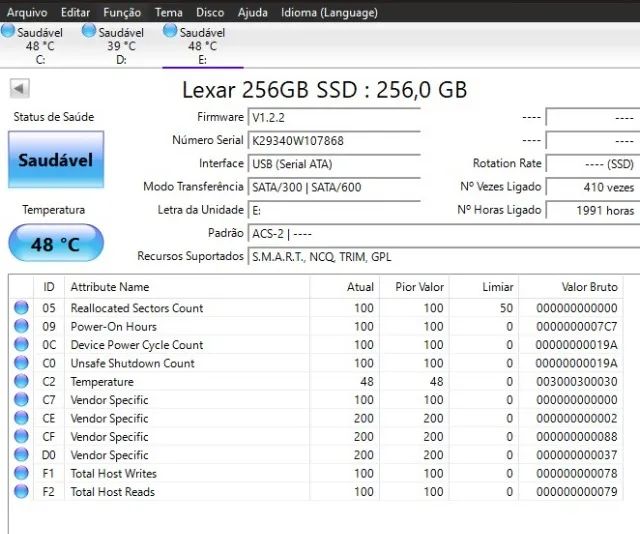Select the Total Host Writes text
Image resolution: width=640 pixels, height=534 pixels.
(x=113, y=474)
